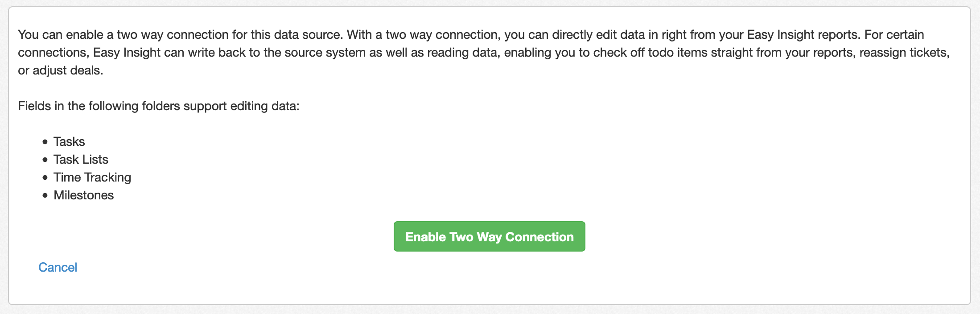The image size is (980, 314).
Task: Click the 'Fields in the following folders' sentence
Action: tap(159, 106)
